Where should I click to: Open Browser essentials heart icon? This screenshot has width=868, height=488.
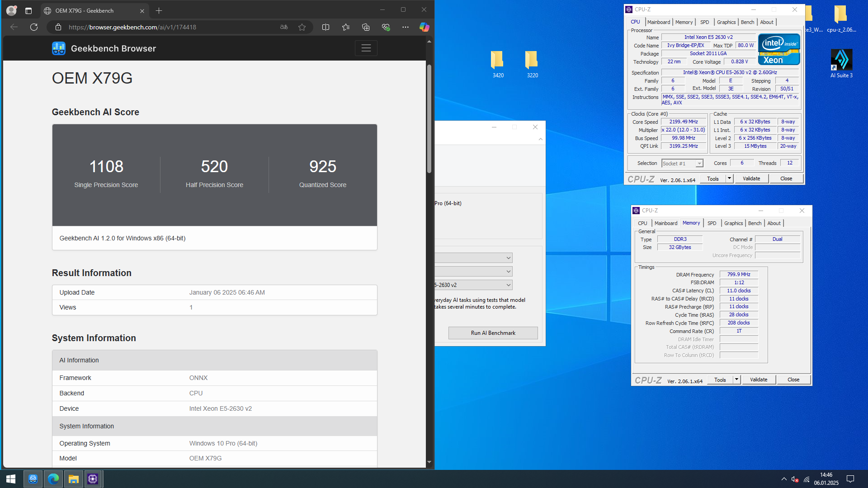coord(386,27)
